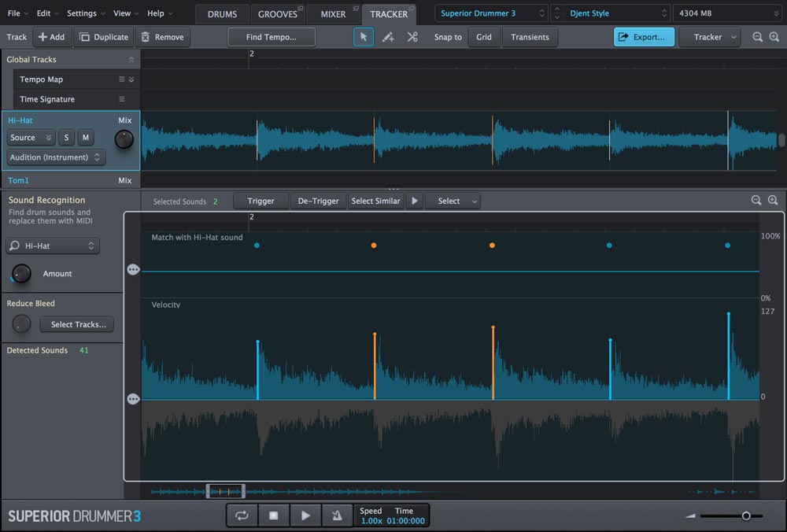This screenshot has height=532, width=787.
Task: Open the View menu
Action: 125,13
